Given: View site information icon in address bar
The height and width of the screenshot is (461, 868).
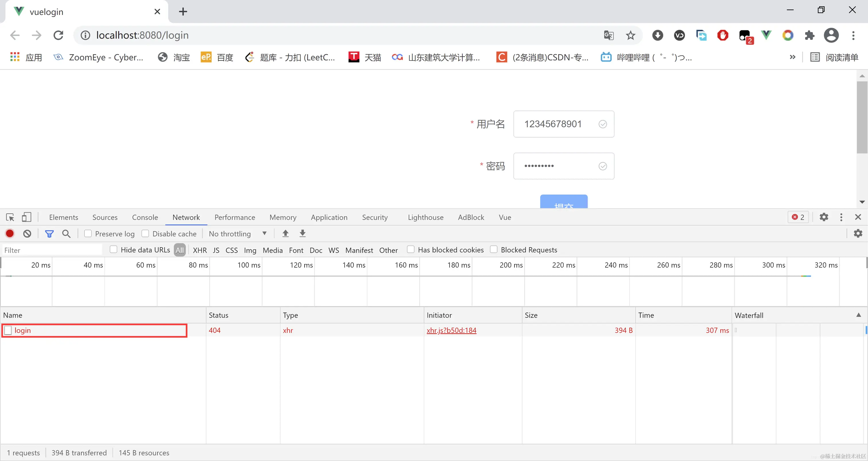Looking at the screenshot, I should point(85,35).
